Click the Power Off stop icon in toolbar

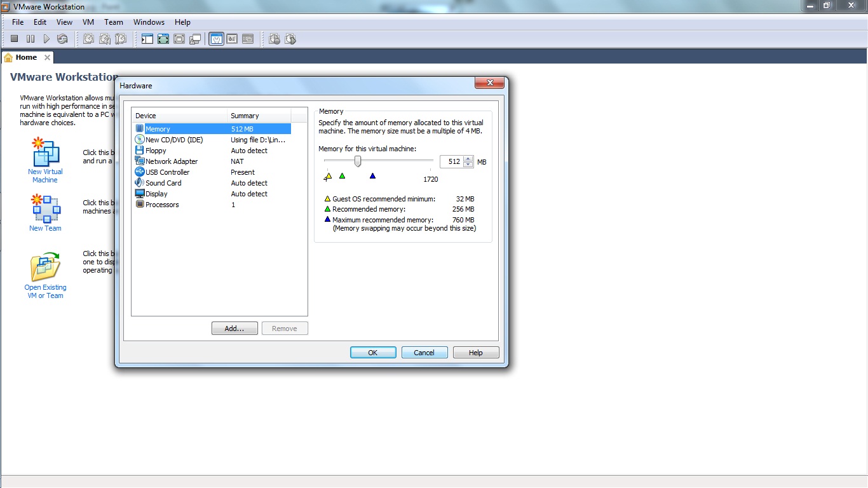tap(14, 39)
